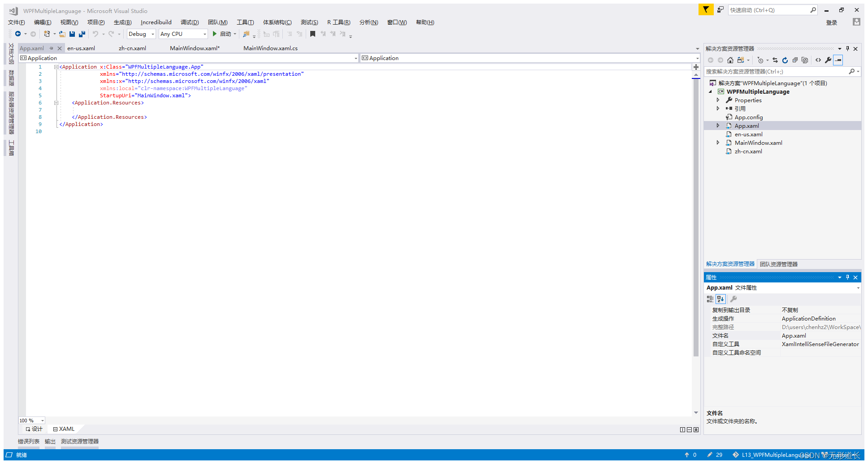Viewport: 868px width, 464px height.
Task: Open the Debug configuration dropdown
Action: [141, 34]
